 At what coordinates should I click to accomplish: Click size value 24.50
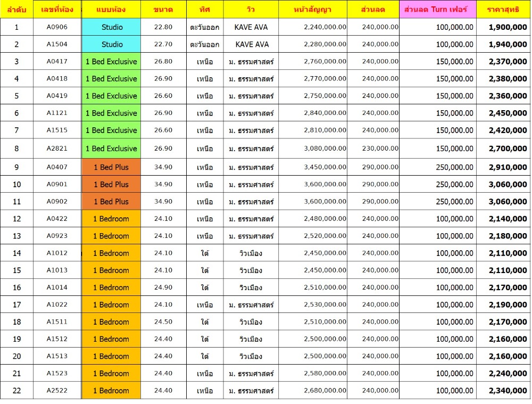[163, 322]
